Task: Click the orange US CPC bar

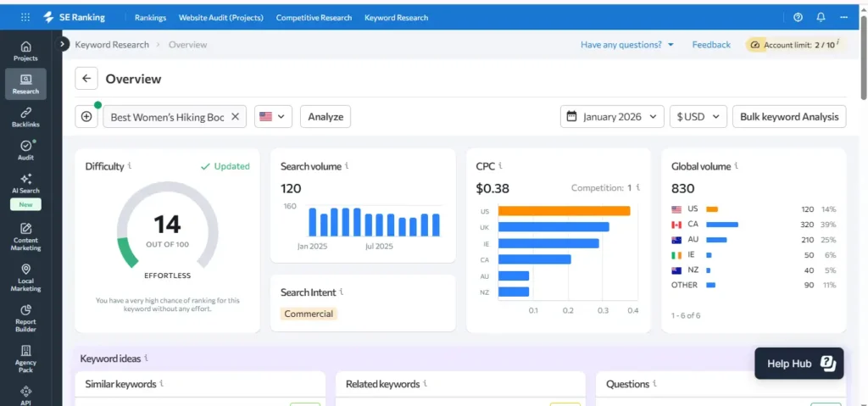Action: point(564,211)
